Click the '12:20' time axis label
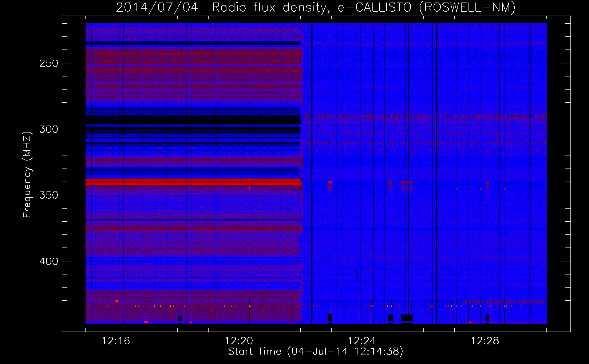 [239, 341]
